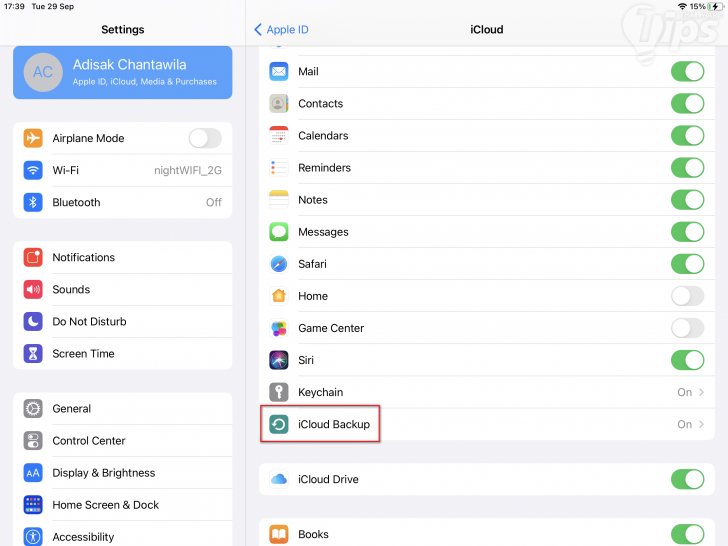
Task: Tap the Bluetooth settings icon
Action: pos(33,202)
